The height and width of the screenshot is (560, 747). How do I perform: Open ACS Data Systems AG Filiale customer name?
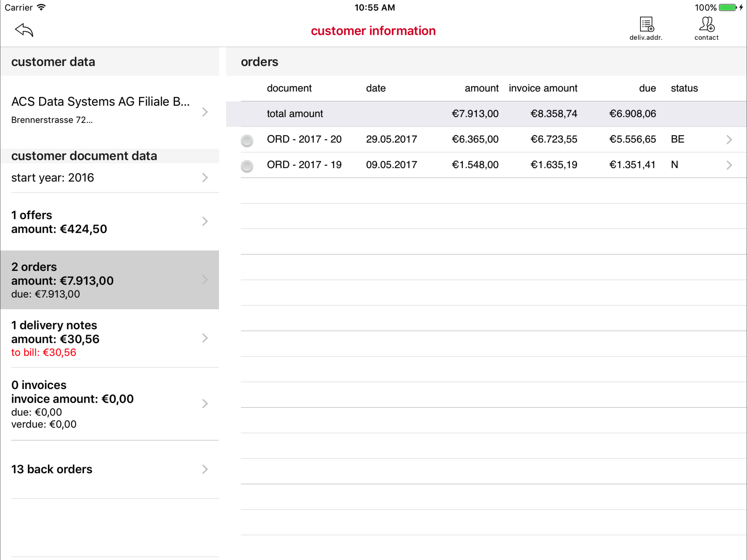pos(100,101)
